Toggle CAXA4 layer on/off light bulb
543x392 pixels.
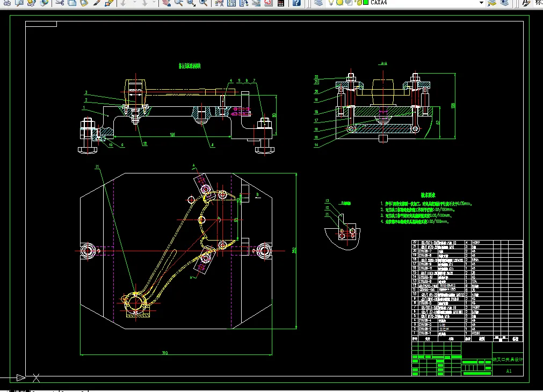(331, 3)
